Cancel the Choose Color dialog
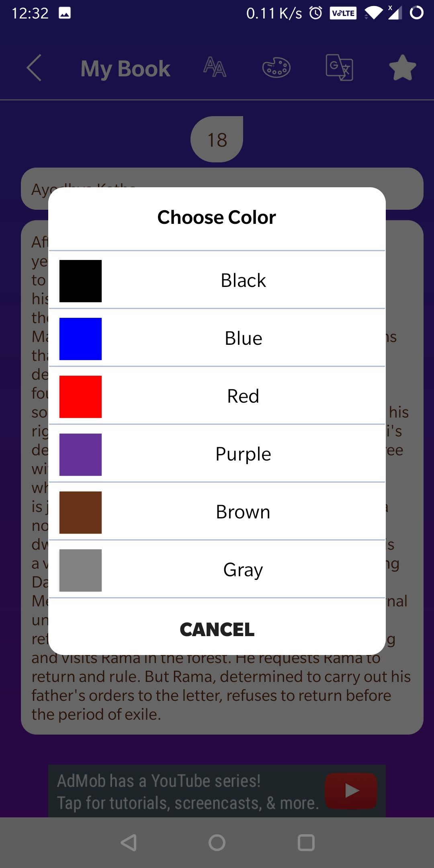 click(x=217, y=629)
